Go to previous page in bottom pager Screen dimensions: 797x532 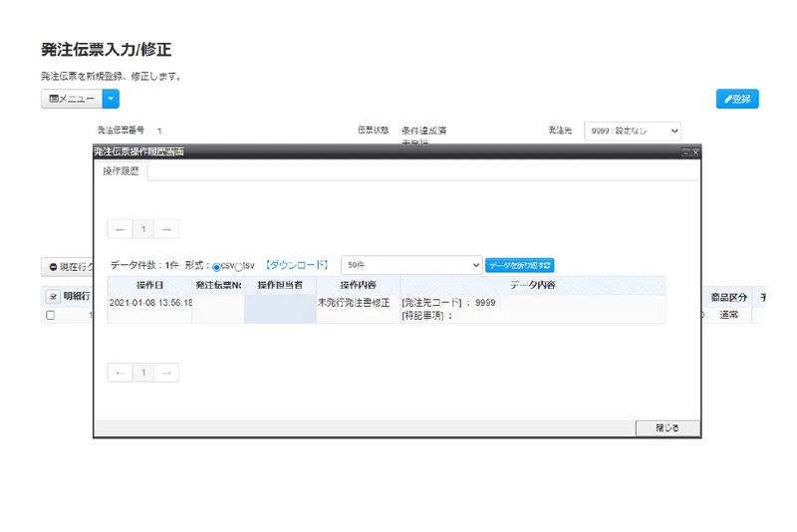[121, 373]
